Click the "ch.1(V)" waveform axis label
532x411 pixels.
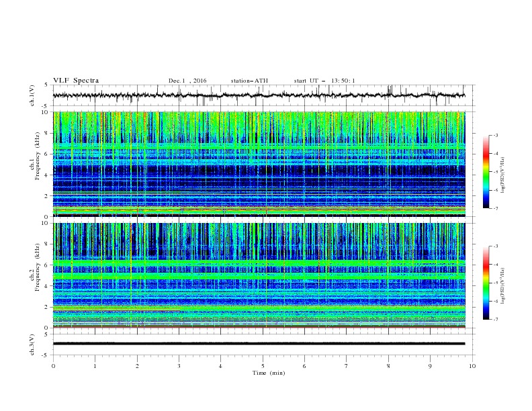pos(32,95)
